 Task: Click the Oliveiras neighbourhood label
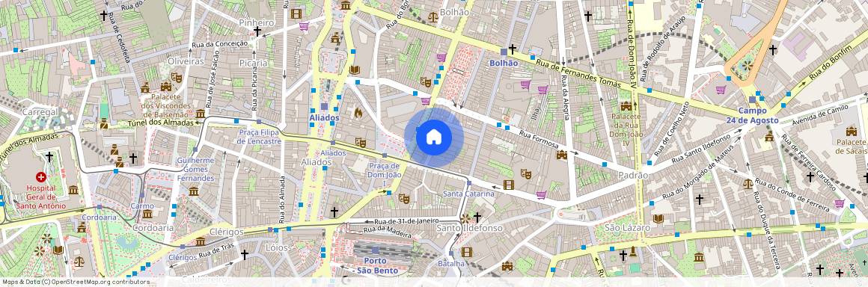pyautogui.click(x=186, y=61)
